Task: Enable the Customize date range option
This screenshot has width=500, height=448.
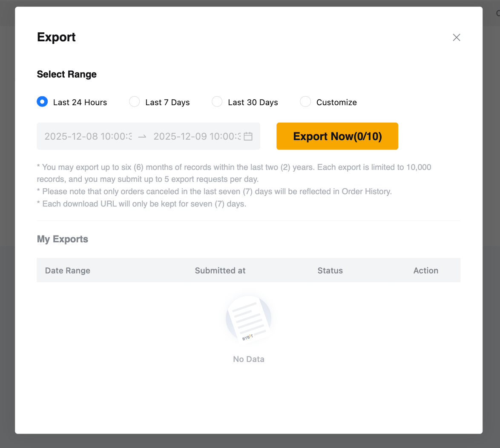Action: tap(305, 102)
